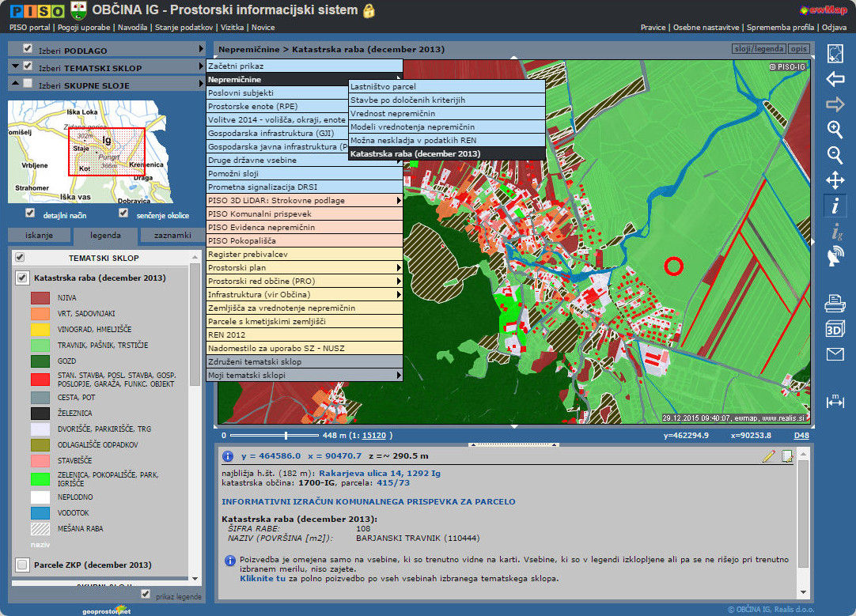The image size is (856, 616).
Task: Open the print map tool
Action: [835, 303]
